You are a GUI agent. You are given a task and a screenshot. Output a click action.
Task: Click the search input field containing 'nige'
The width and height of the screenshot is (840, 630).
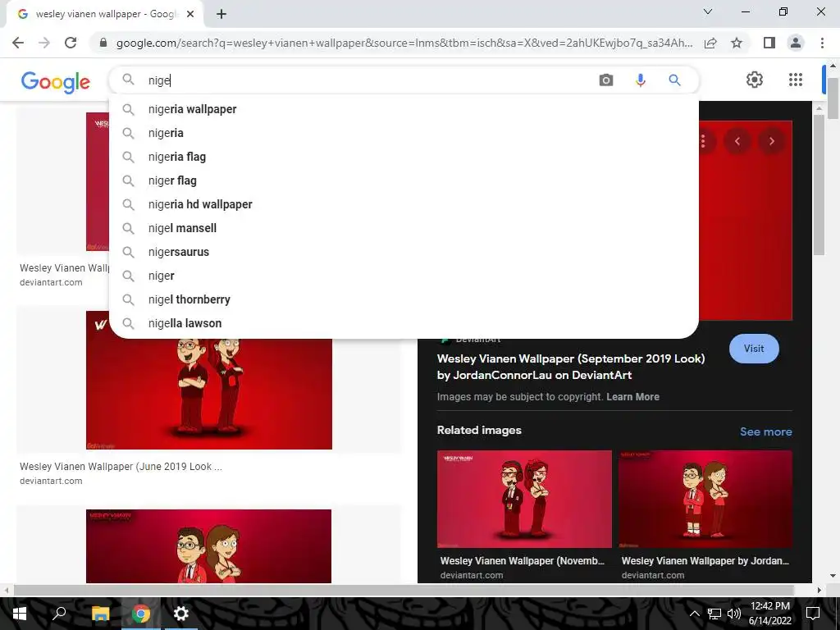(370, 80)
